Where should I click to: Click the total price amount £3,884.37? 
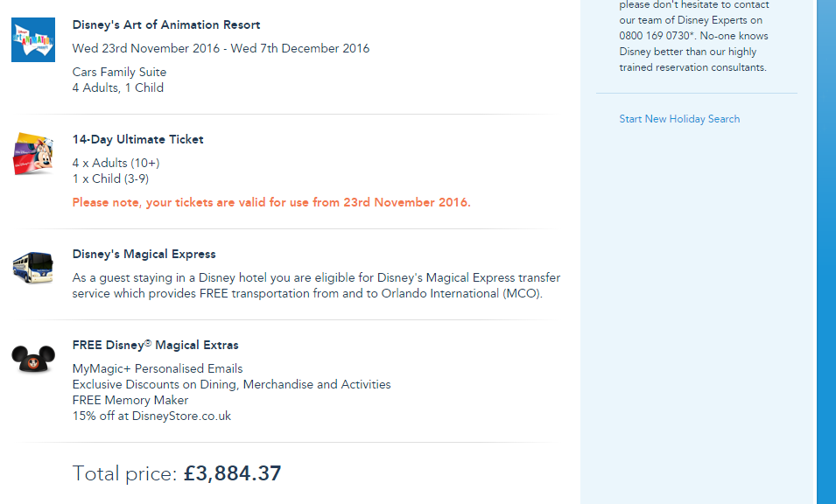tap(232, 474)
